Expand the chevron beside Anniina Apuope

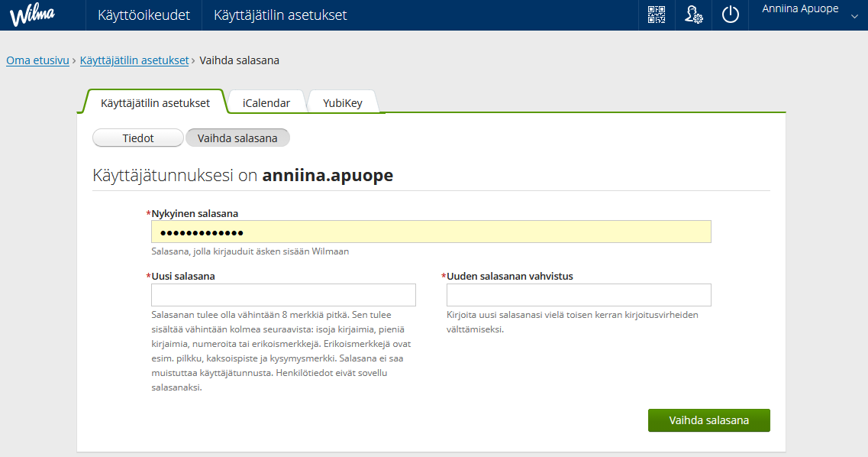(x=854, y=15)
